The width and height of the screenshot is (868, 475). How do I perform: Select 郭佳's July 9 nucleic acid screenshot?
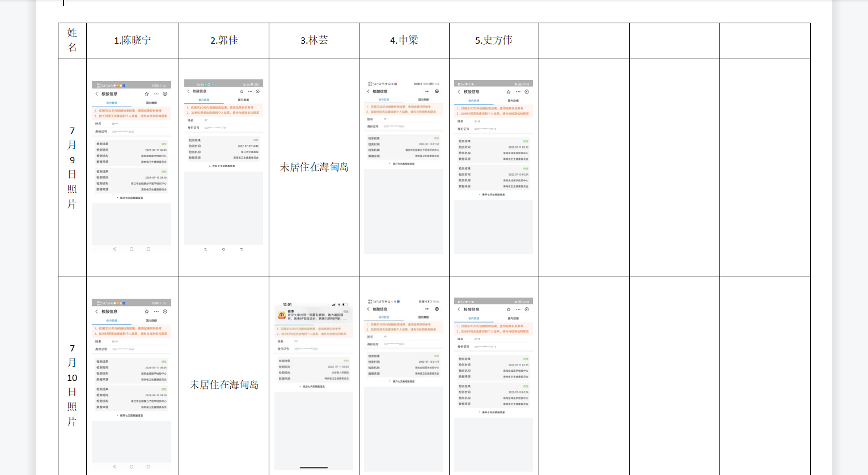pos(223,162)
